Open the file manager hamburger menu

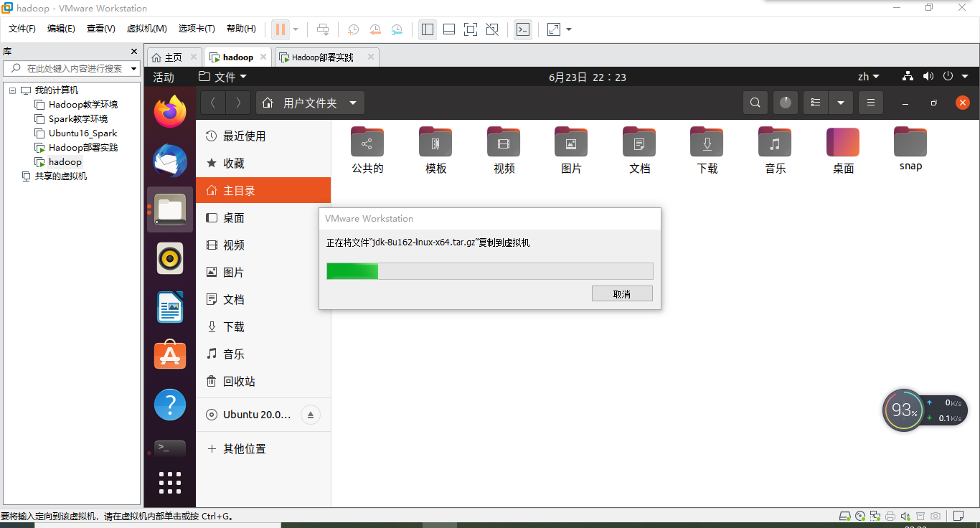[x=871, y=103]
